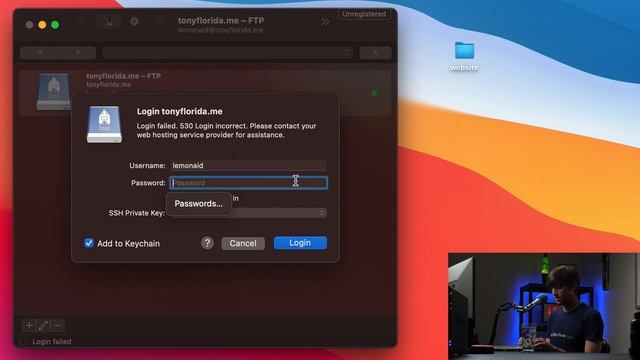Click the Login tonyflorida.me dialog heading
Viewport: 640px width, 360px height.
click(180, 111)
